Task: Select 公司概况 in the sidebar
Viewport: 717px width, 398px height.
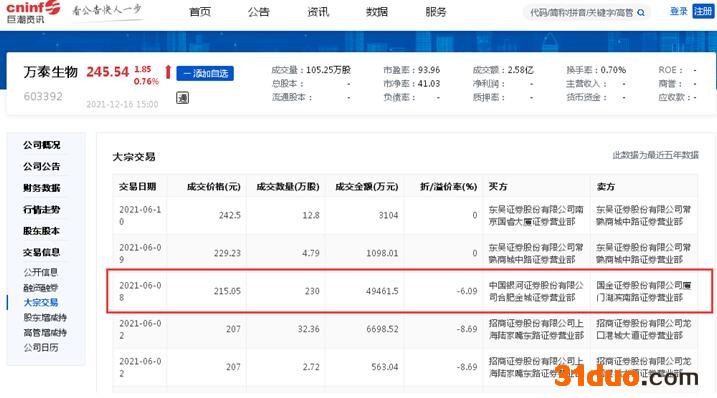Action: 42,145
